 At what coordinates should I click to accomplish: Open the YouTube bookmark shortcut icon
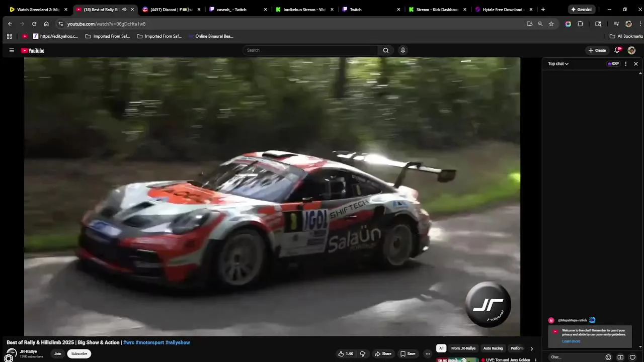click(x=25, y=36)
